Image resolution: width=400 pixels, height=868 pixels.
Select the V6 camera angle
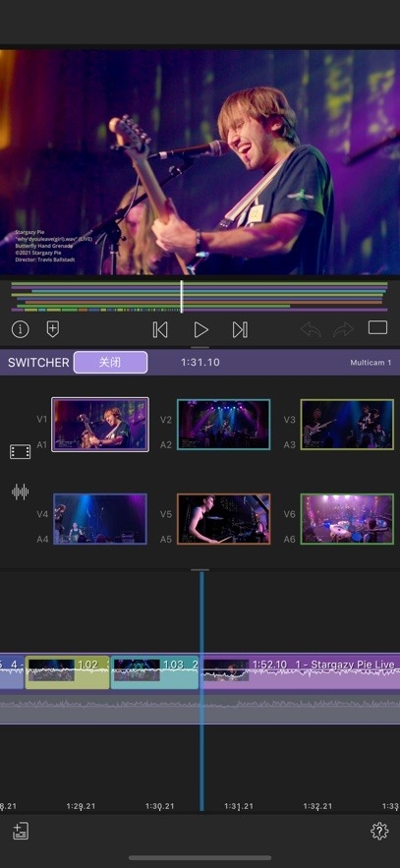(347, 519)
